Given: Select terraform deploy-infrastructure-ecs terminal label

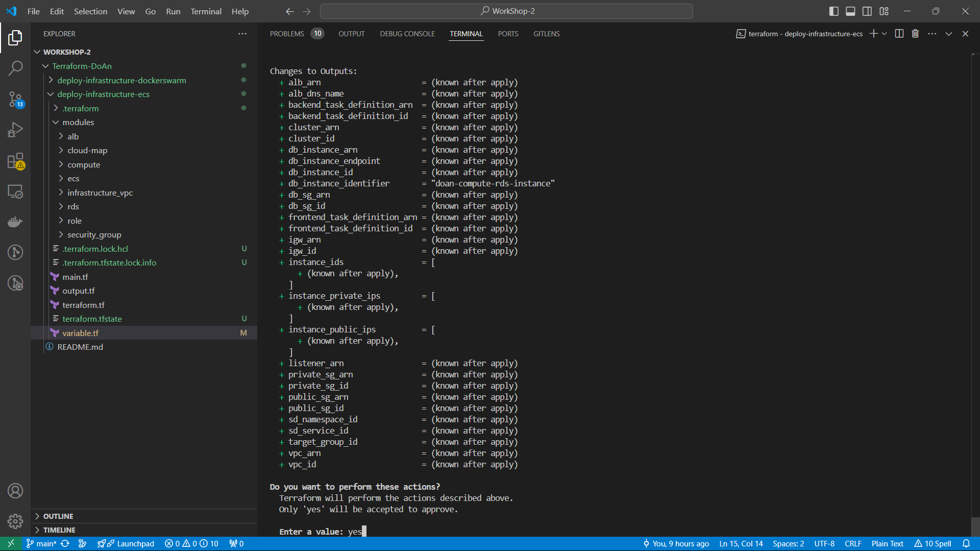Looking at the screenshot, I should (800, 34).
